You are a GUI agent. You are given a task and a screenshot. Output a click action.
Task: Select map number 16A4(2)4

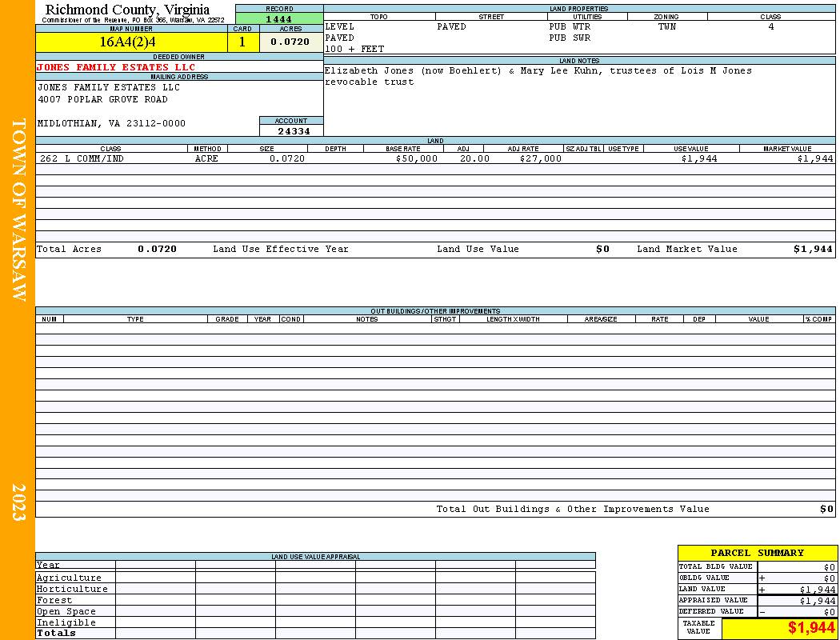pyautogui.click(x=127, y=42)
